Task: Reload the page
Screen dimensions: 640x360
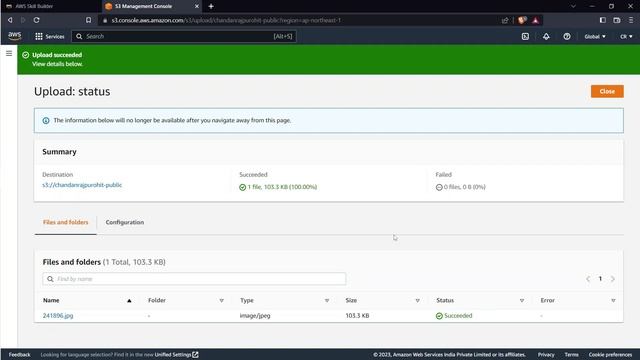Action: (x=36, y=20)
